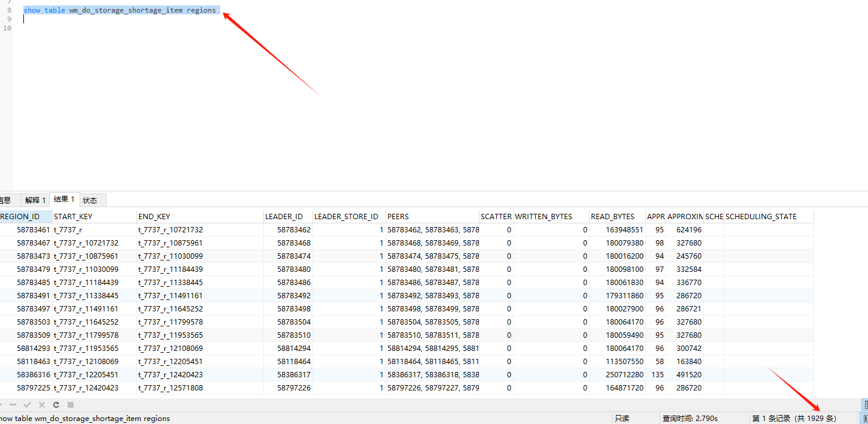Click the delete record minus icon

click(13, 405)
